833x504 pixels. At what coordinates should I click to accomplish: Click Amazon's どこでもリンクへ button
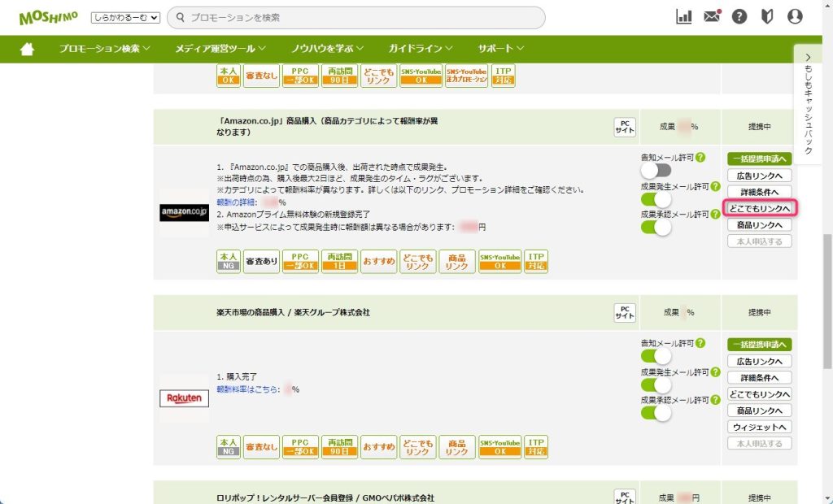[759, 209]
